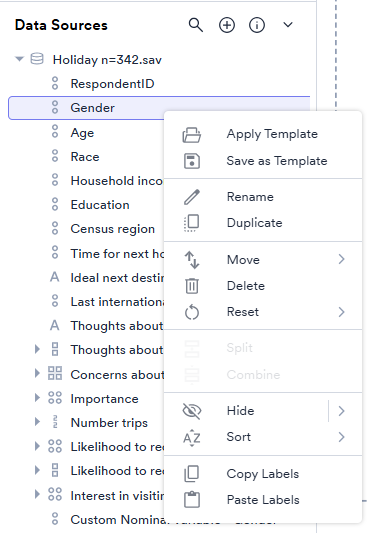Viewport: 368px width, 533px height.
Task: Click the Save as Template disk icon
Action: click(x=192, y=161)
